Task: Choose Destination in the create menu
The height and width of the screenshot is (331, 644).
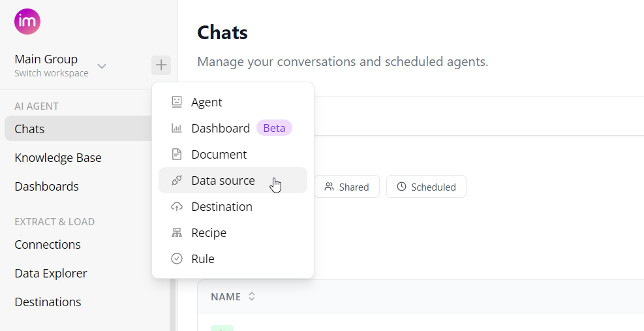Action: 222,207
